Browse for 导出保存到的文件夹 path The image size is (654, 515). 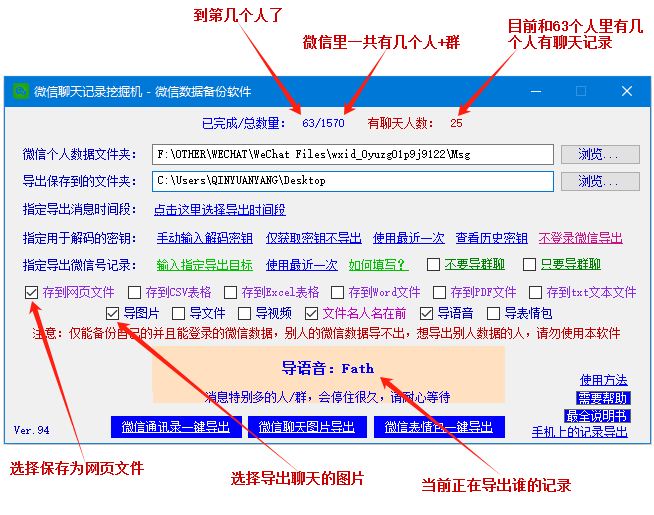[x=600, y=181]
